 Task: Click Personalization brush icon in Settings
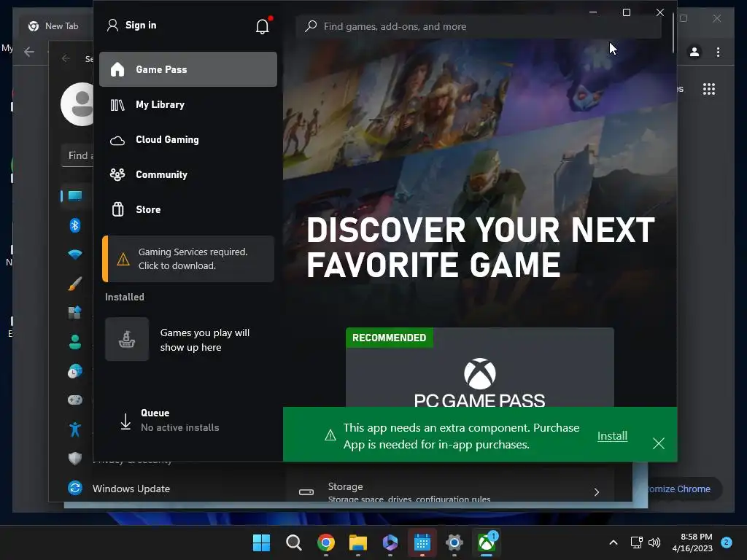(75, 284)
